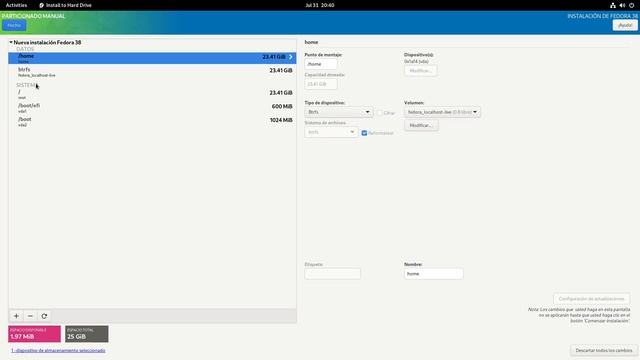This screenshot has height=360, width=640.
Task: Click Configuración de actualizaciones button
Action: click(x=591, y=299)
